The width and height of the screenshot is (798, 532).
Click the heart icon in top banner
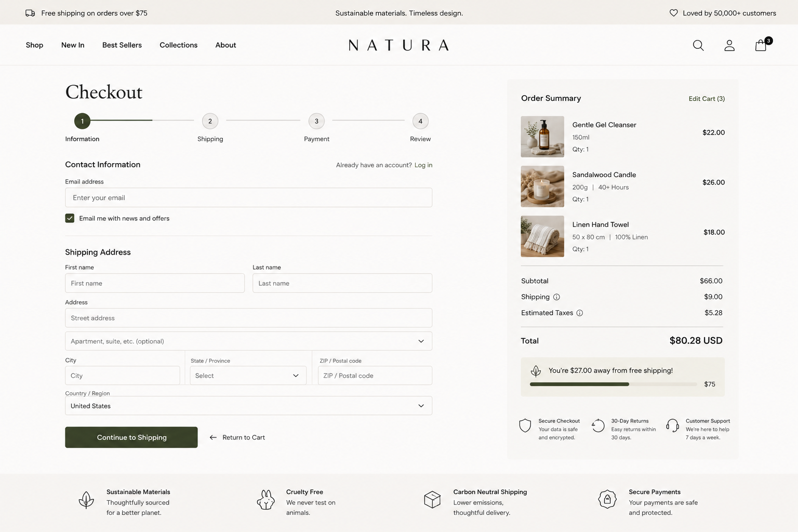tap(673, 13)
